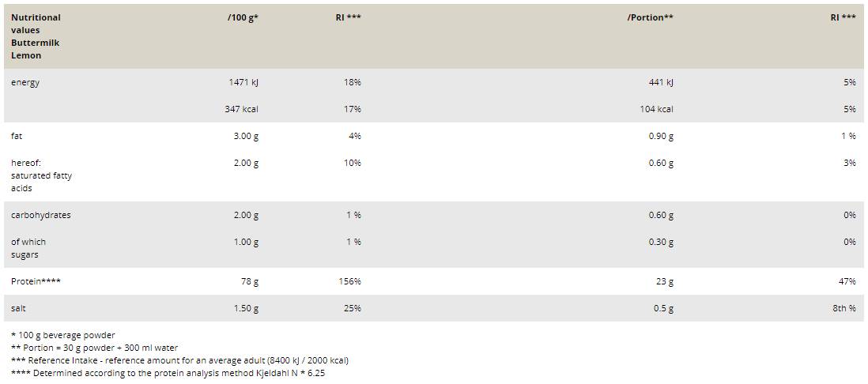Screen dimensions: 868x384
Task: Select the 'Protein****' row label
Action: click(x=36, y=281)
